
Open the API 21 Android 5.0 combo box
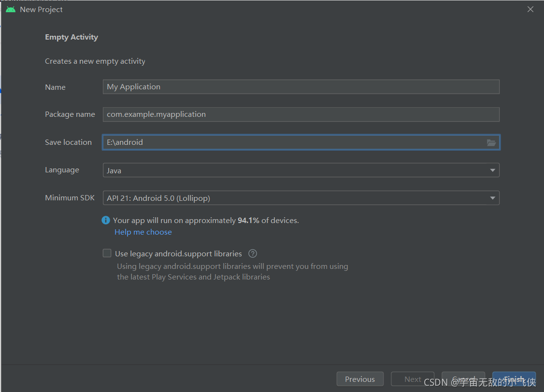tap(301, 198)
